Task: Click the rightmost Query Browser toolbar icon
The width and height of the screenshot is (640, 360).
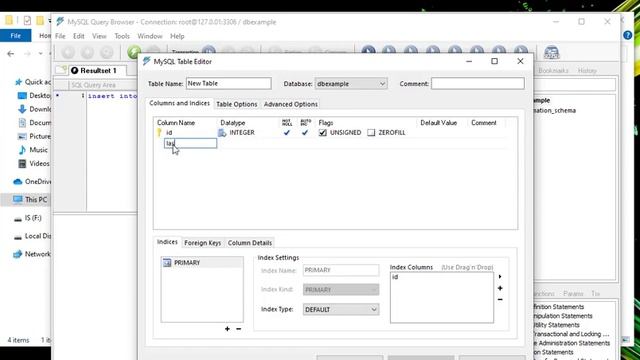Action: [551, 52]
